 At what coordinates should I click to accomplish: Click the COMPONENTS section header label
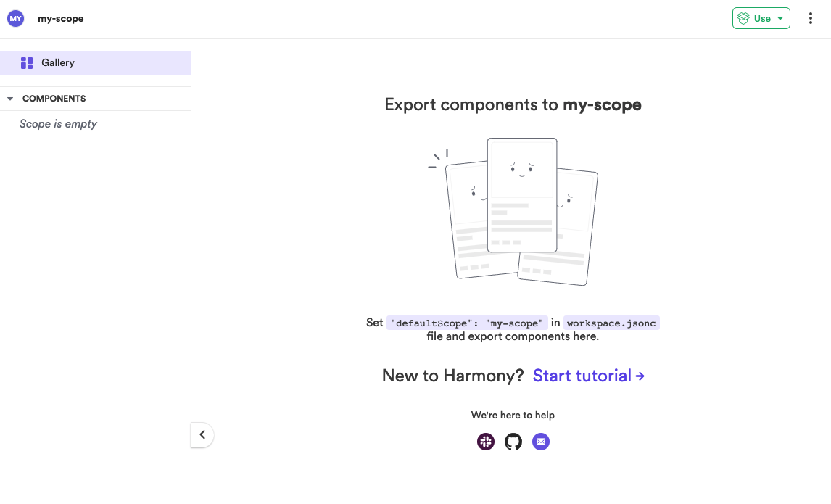(54, 99)
